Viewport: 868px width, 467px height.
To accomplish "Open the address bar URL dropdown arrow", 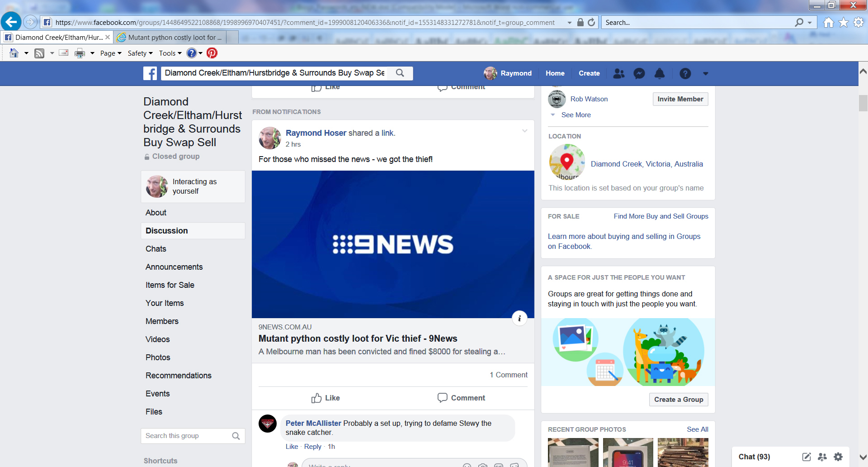I will pos(570,23).
